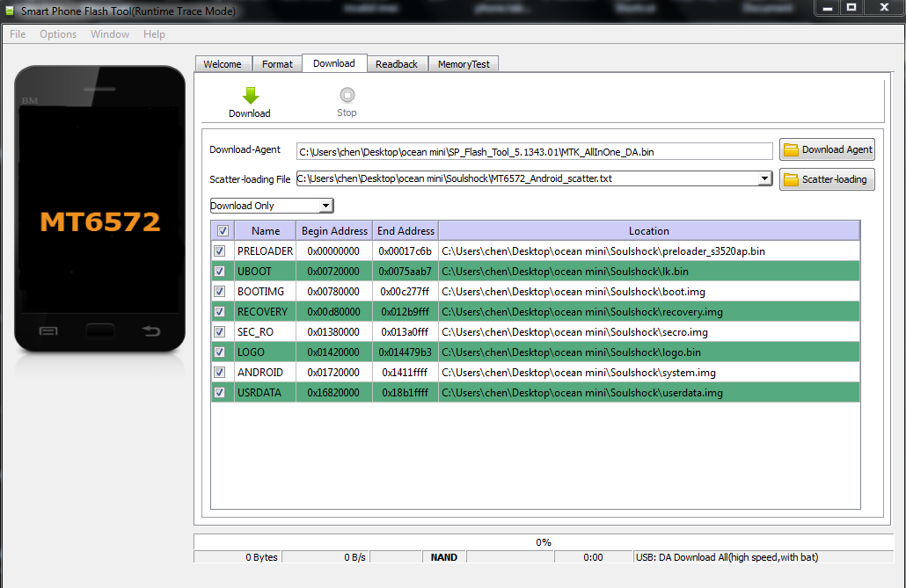The height and width of the screenshot is (588, 906).
Task: Select the BOOTIMG name cell
Action: point(266,292)
